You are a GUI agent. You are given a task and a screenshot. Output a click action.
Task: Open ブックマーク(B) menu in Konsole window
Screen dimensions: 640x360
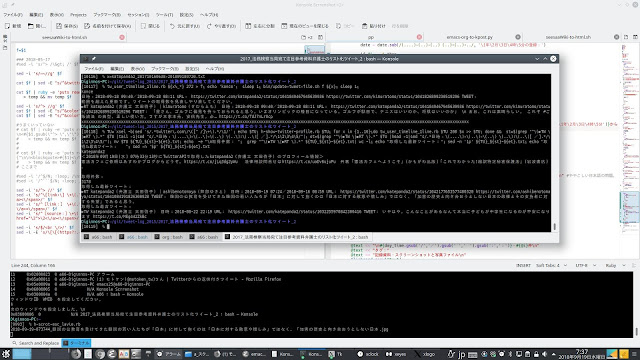coord(165,69)
